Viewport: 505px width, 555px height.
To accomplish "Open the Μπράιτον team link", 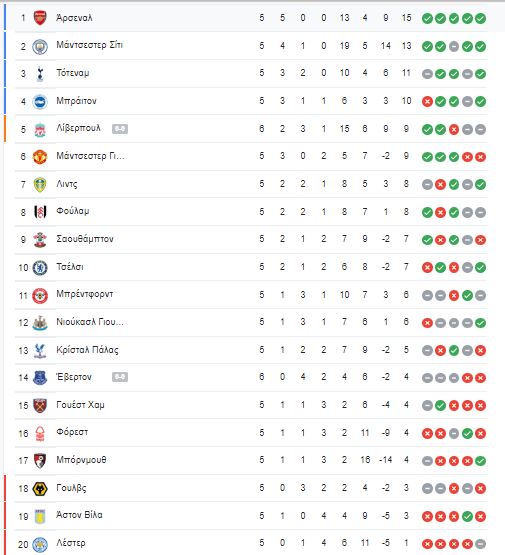I will click(76, 101).
